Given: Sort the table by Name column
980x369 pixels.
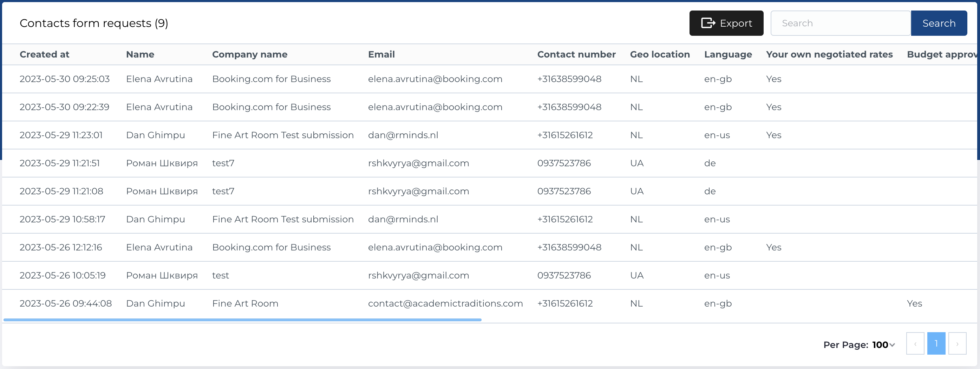Looking at the screenshot, I should tap(140, 54).
